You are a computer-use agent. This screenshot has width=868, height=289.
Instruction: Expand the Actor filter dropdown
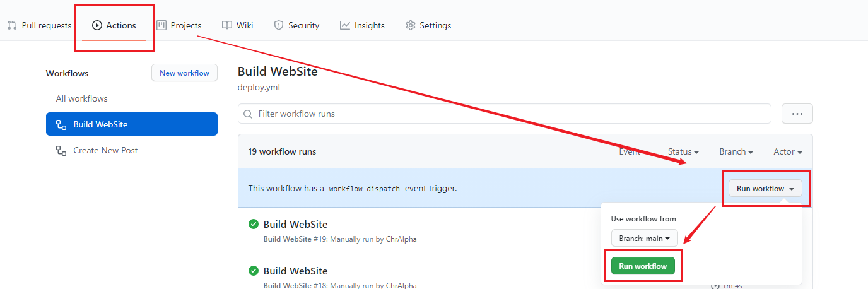(x=788, y=151)
